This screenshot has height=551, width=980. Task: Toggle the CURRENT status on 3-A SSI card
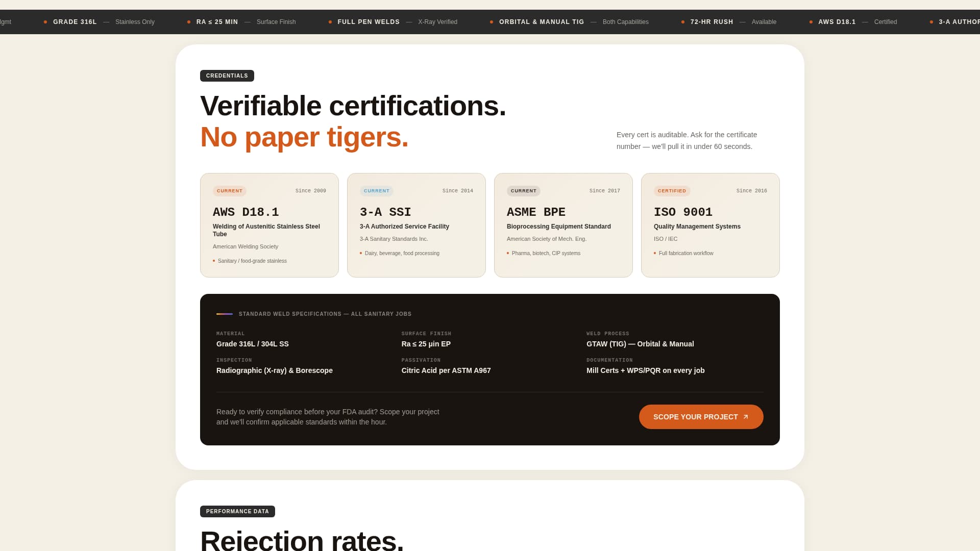coord(377,191)
